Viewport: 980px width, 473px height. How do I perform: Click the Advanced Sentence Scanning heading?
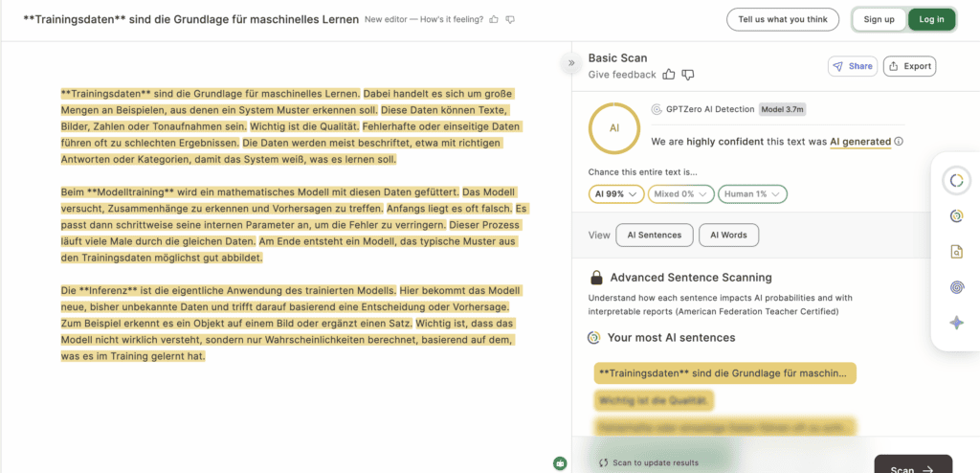click(691, 277)
